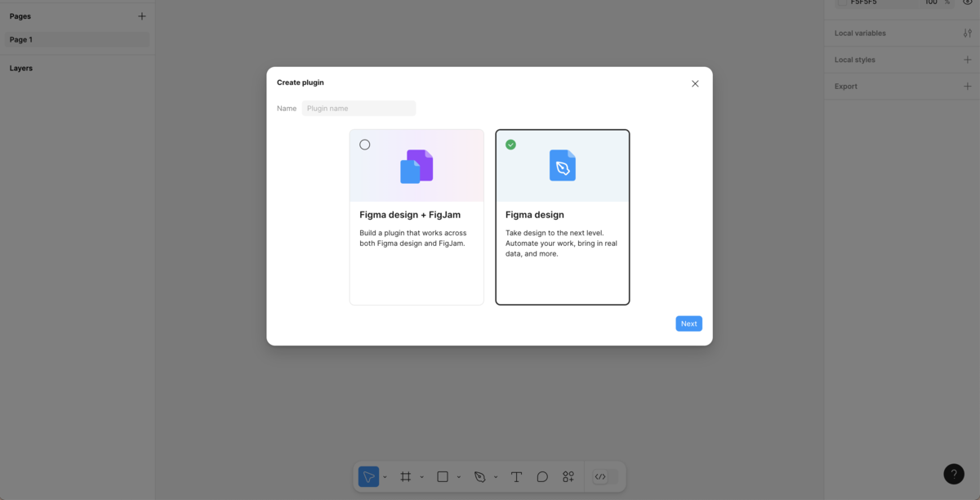The height and width of the screenshot is (500, 980).
Task: Select the Comment tool
Action: pyautogui.click(x=542, y=476)
